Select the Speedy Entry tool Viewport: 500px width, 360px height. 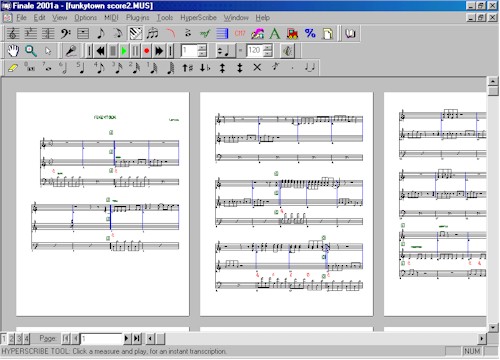click(118, 33)
